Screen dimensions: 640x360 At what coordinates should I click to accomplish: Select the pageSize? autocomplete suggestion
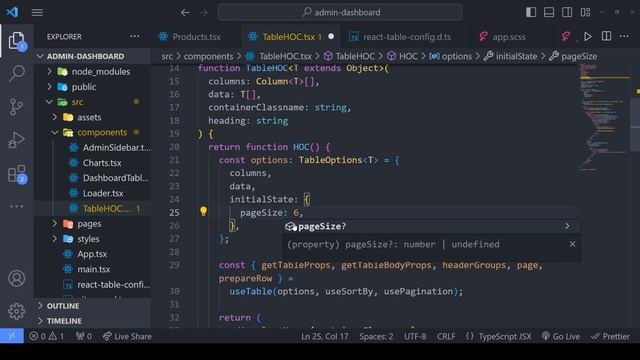431,226
